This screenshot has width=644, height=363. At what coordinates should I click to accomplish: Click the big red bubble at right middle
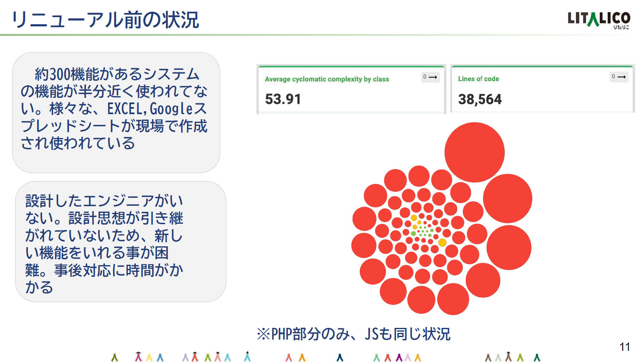(x=507, y=198)
